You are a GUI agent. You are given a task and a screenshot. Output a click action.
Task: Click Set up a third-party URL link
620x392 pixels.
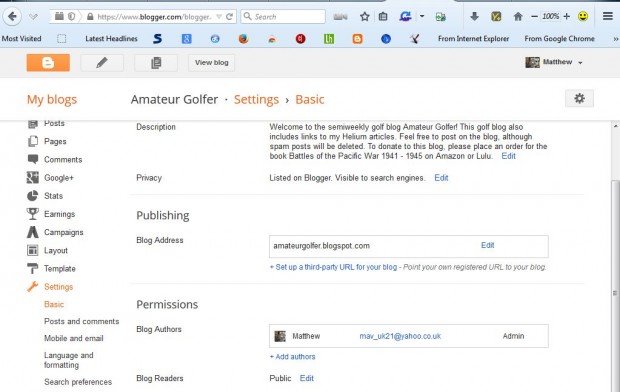coord(333,267)
